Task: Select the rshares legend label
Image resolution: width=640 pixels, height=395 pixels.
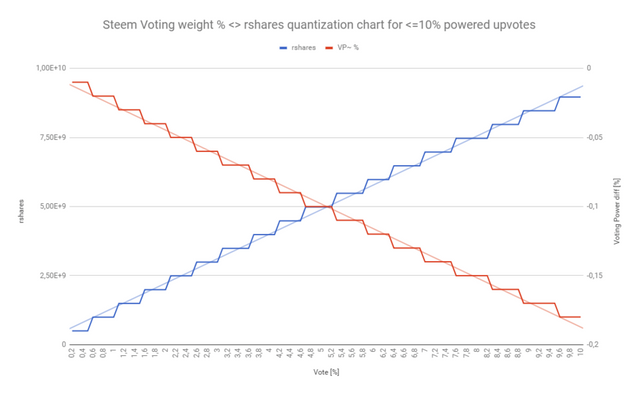Action: pos(303,48)
